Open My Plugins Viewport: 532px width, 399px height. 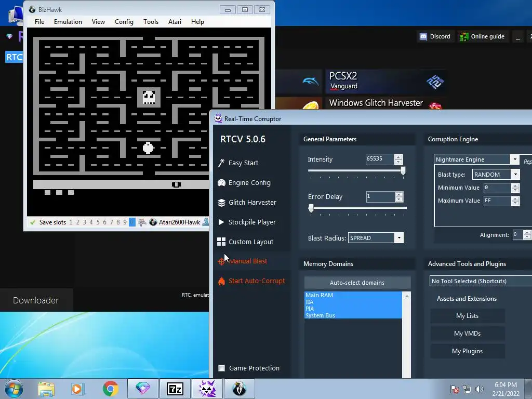(467, 351)
